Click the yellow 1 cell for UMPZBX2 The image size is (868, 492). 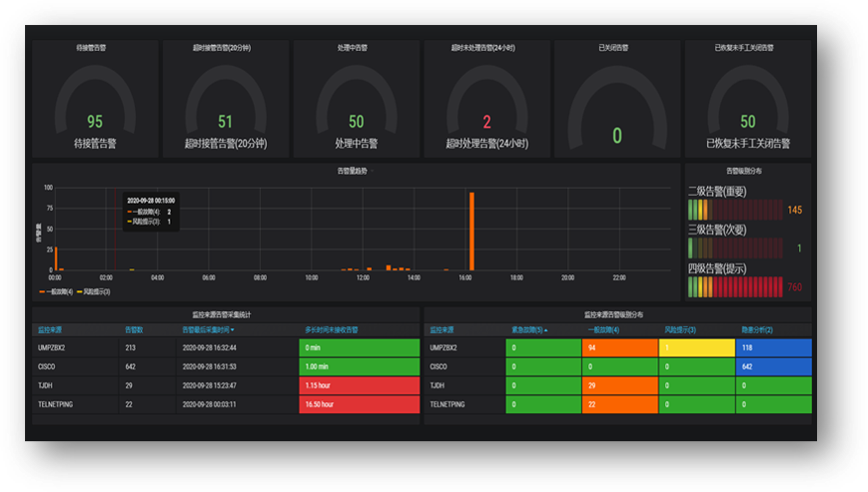pyautogui.click(x=697, y=347)
